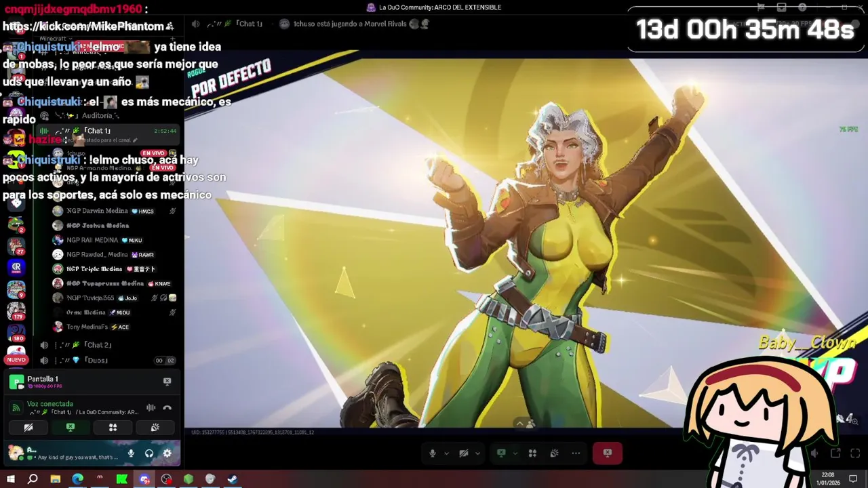Open Kick app on taskbar
Viewport: 868px width, 488px height.
[x=122, y=479]
